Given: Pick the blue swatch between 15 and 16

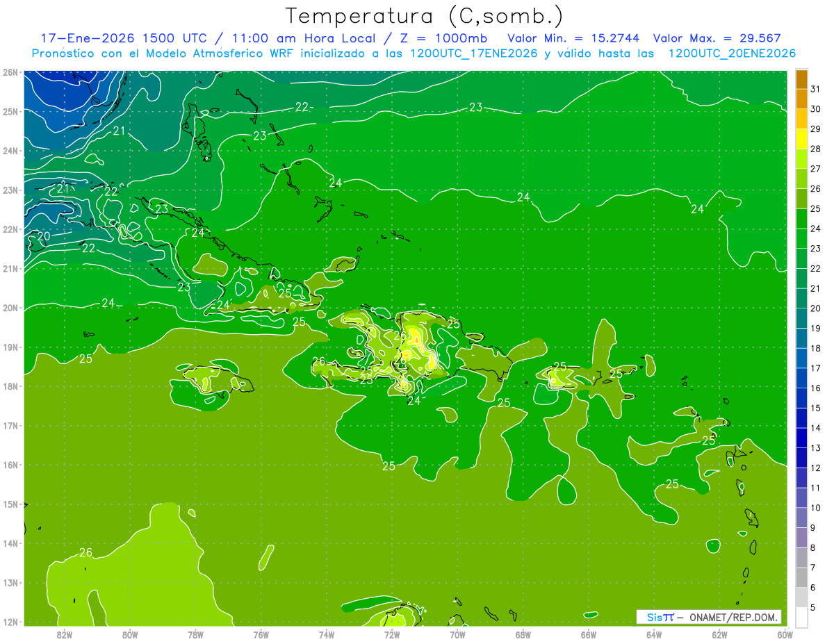Looking at the screenshot, I should click(x=801, y=398).
